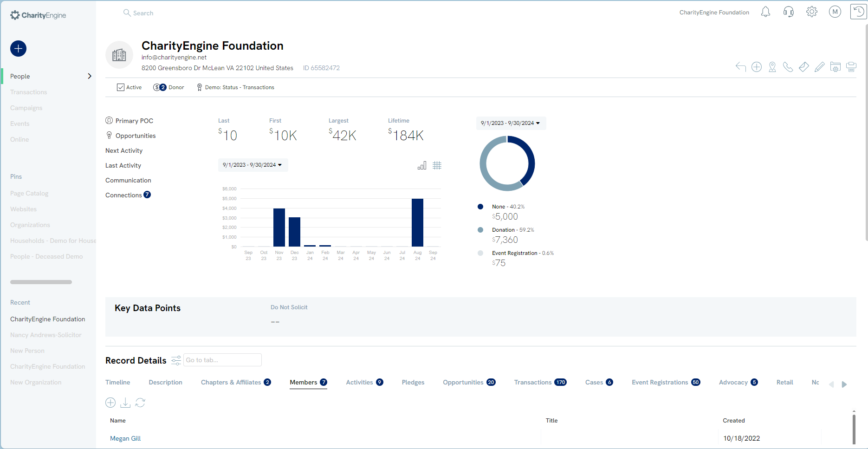Click the folder settings icon in toolbar

pyautogui.click(x=836, y=67)
